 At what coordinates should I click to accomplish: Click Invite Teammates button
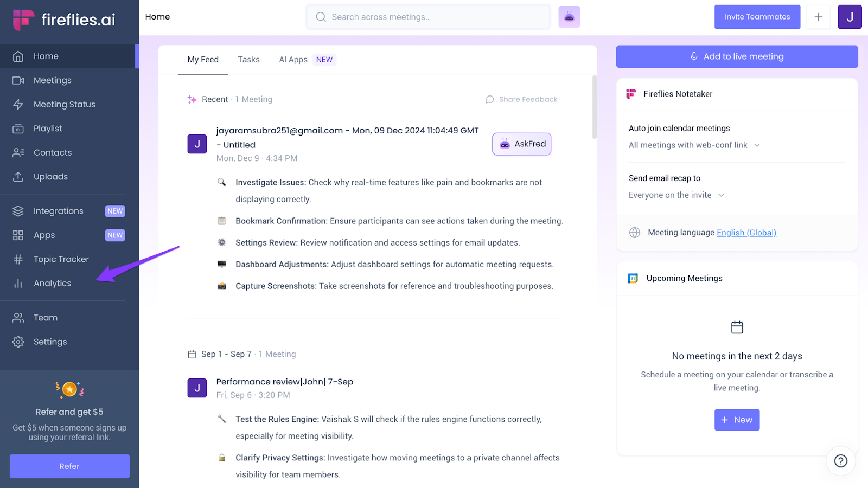[757, 17]
